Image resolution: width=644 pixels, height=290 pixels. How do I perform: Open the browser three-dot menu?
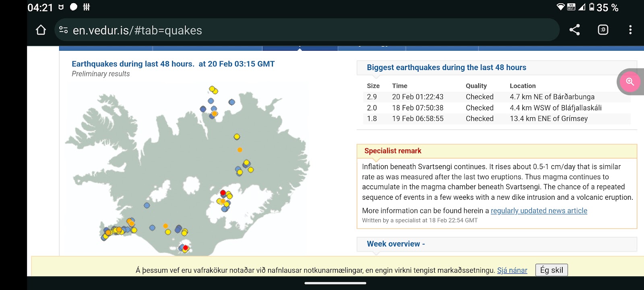(x=630, y=30)
